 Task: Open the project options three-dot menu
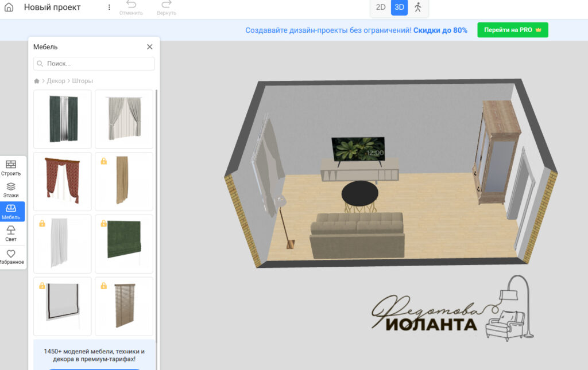tap(109, 7)
